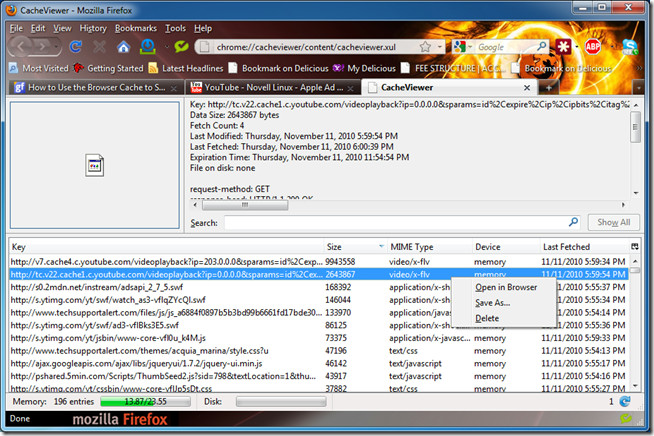654x436 pixels.
Task: Click the reload cache icon in status bar
Action: point(625,401)
